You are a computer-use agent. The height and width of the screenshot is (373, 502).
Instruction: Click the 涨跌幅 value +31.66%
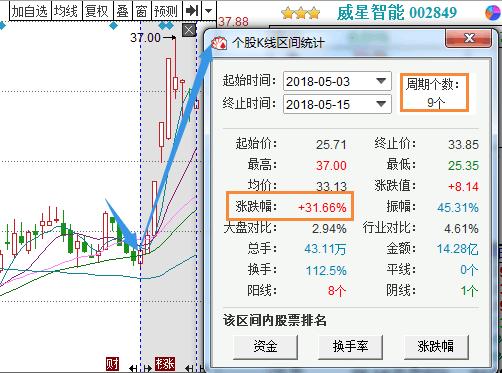[322, 208]
